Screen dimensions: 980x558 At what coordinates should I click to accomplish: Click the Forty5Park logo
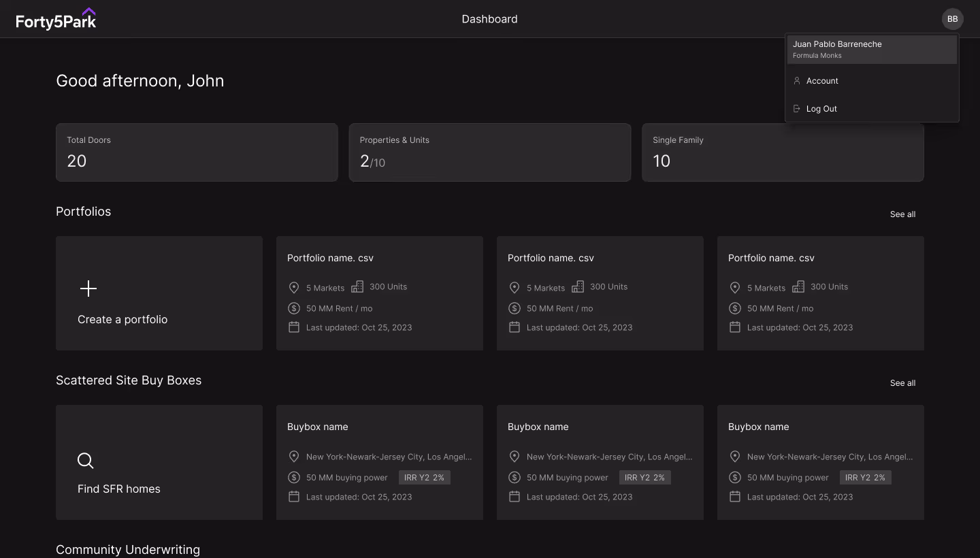[x=56, y=18]
